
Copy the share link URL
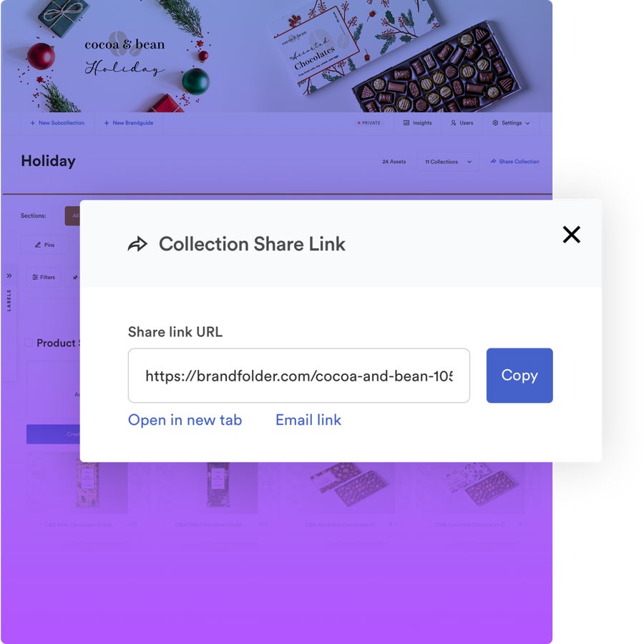tap(519, 376)
